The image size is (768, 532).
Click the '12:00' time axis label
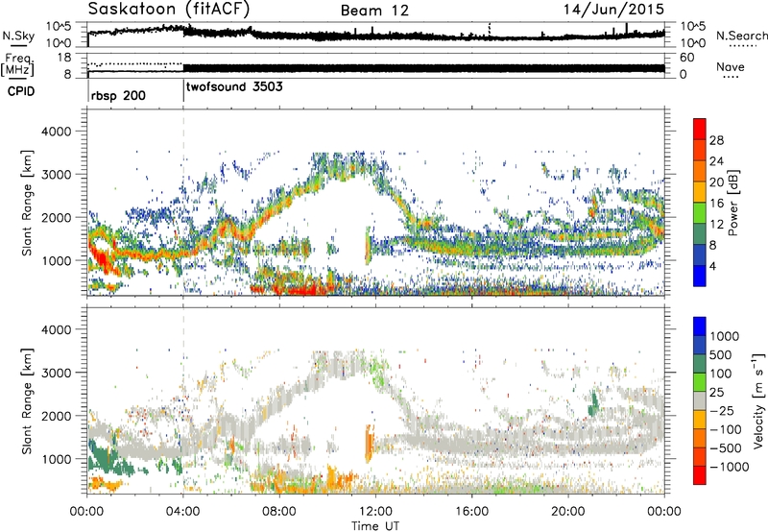(x=375, y=512)
